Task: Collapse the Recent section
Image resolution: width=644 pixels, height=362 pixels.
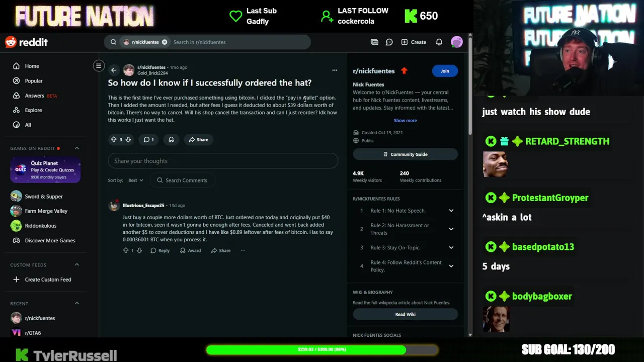Action: 77,303
